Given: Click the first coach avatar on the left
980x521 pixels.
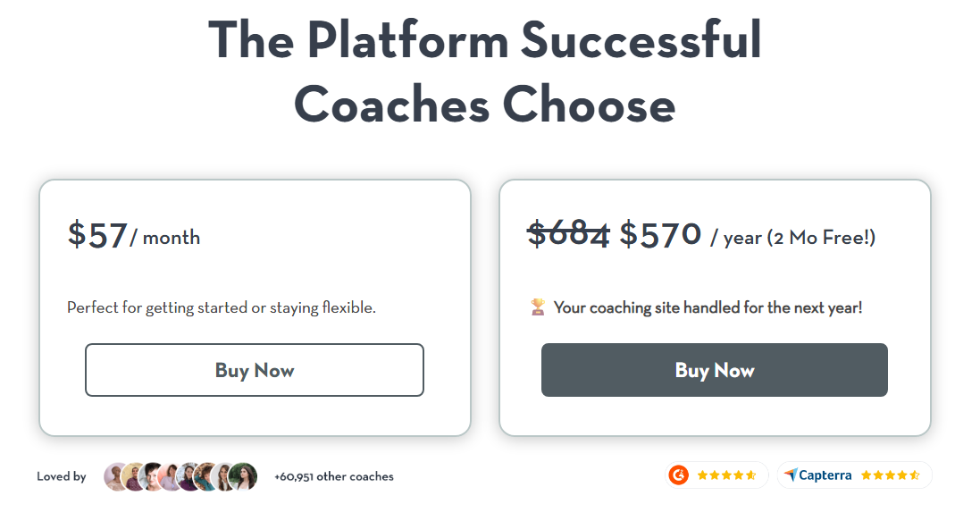Looking at the screenshot, I should (116, 476).
